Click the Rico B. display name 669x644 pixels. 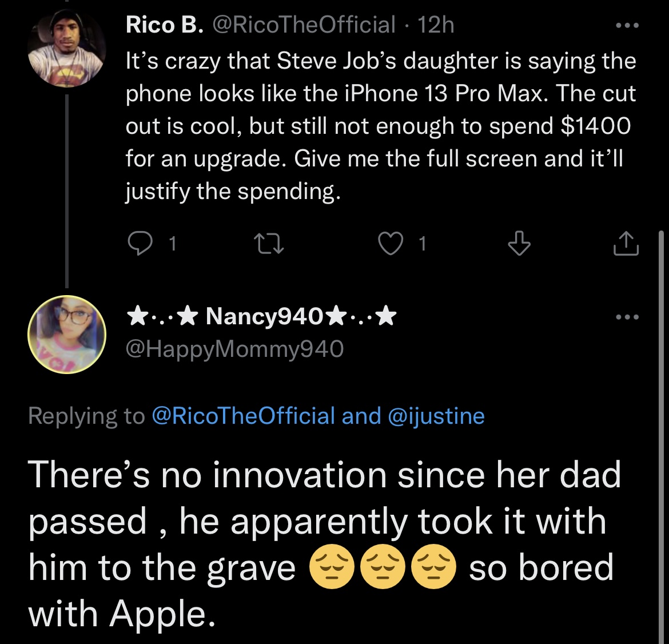(165, 25)
